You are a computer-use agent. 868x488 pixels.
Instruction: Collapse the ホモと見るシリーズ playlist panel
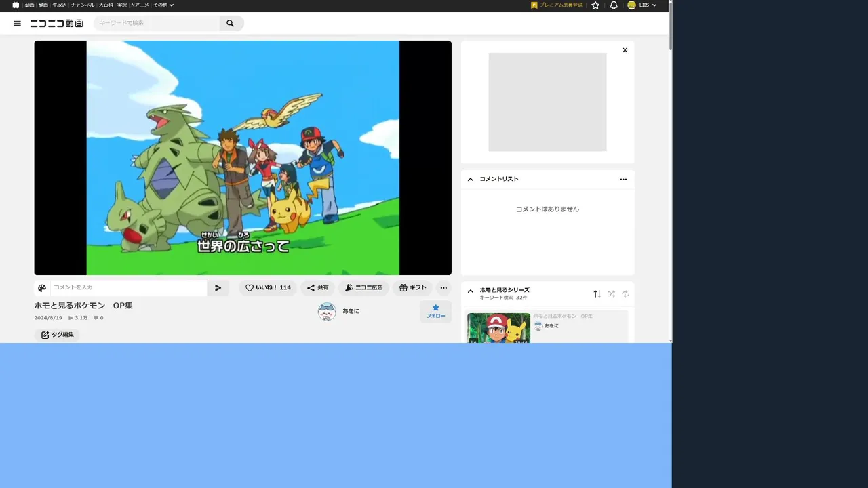click(x=471, y=291)
